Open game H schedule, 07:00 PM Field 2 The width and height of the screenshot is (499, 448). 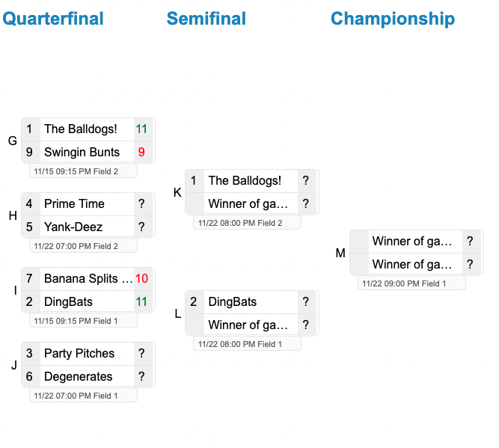pyautogui.click(x=83, y=246)
